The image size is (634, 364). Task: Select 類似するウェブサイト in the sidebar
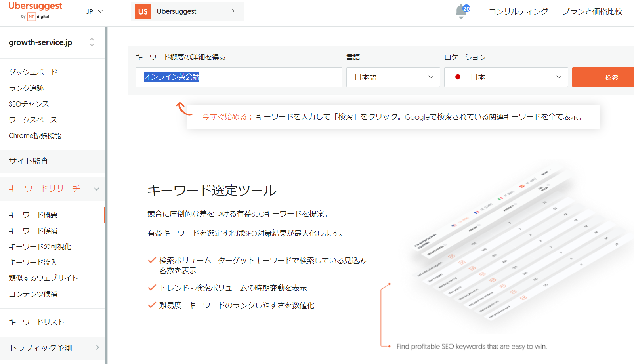tap(44, 278)
